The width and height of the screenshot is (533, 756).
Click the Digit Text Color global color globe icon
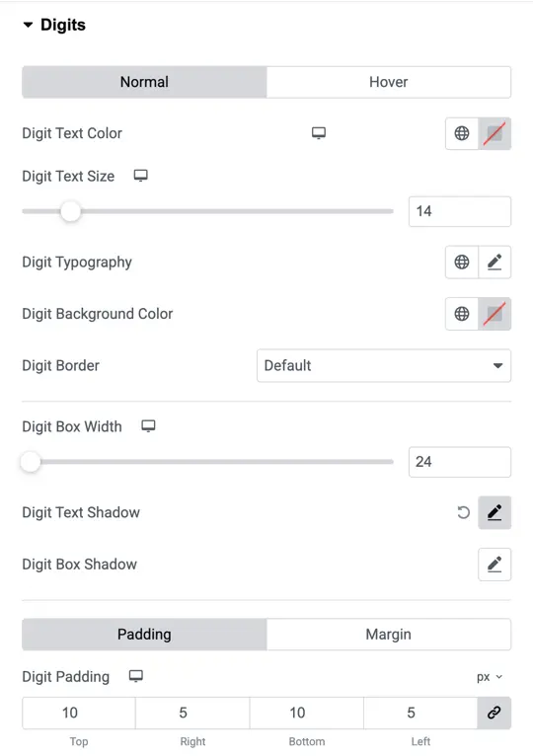(x=462, y=133)
